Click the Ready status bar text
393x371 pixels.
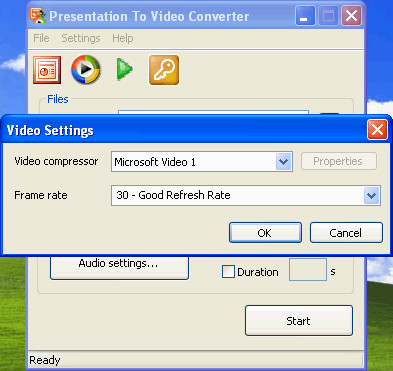pyautogui.click(x=45, y=360)
